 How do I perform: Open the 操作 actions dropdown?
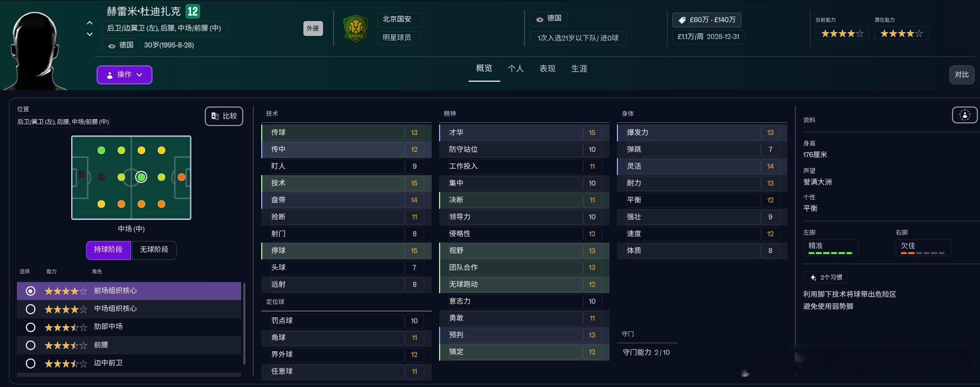click(x=125, y=75)
